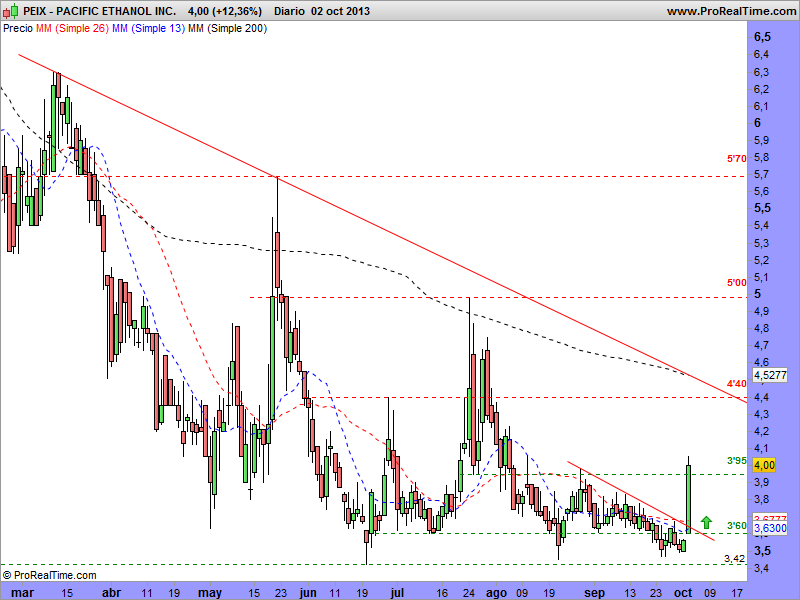This screenshot has height=600, width=800.
Task: Click the mar month label on time axis
Action: tap(22, 592)
